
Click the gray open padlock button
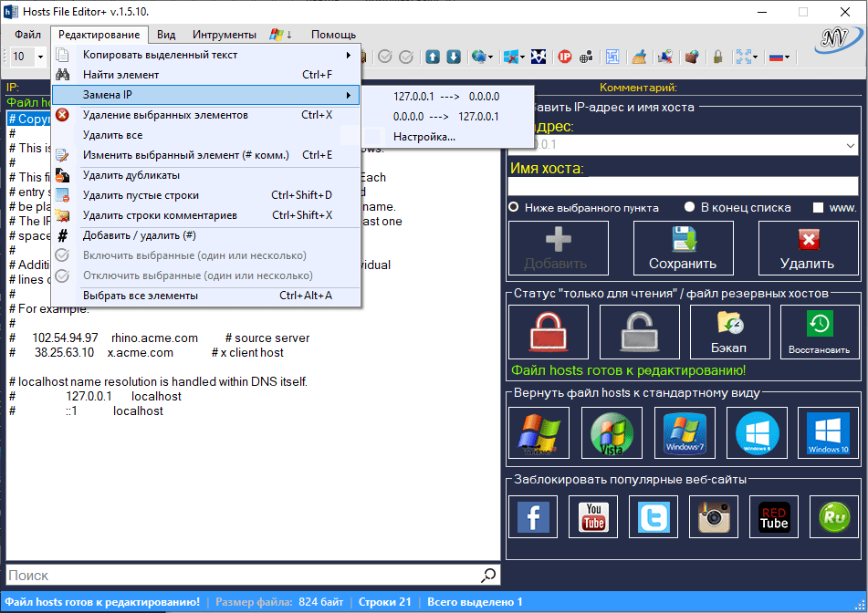pos(640,332)
